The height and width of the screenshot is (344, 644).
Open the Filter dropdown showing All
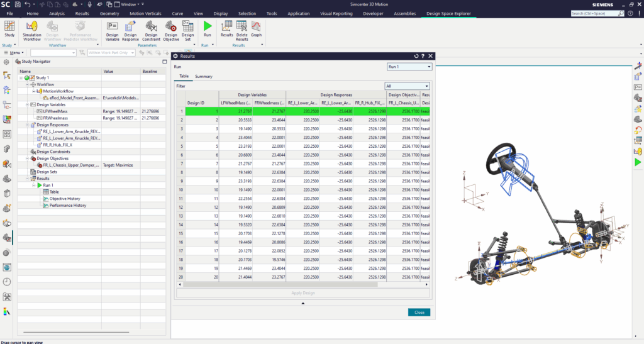click(407, 86)
